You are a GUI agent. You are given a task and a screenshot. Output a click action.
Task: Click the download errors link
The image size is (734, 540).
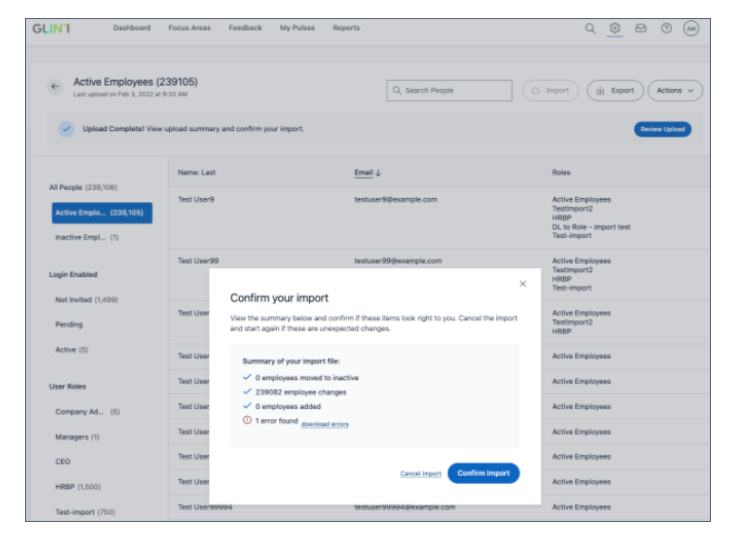(325, 424)
